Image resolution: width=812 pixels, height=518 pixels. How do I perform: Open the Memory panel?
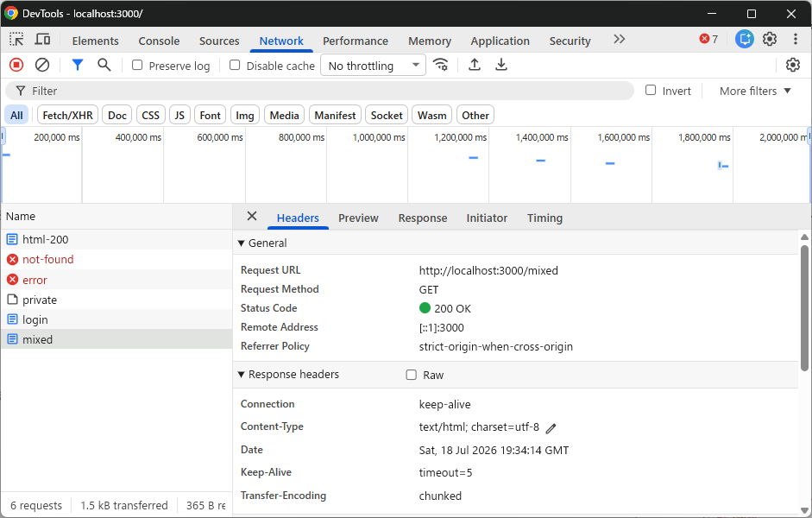point(430,41)
